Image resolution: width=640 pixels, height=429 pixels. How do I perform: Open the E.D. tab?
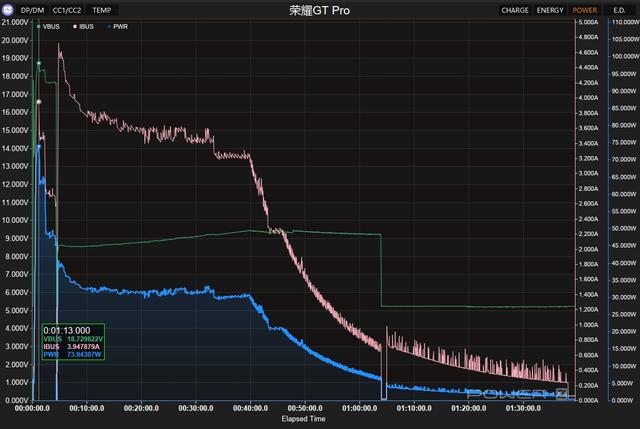tap(619, 10)
